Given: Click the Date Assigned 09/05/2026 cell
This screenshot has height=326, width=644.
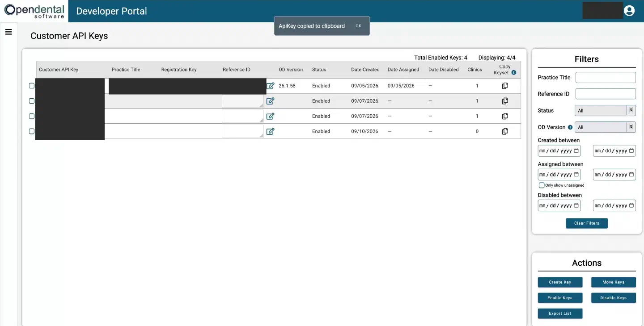Looking at the screenshot, I should tap(401, 86).
